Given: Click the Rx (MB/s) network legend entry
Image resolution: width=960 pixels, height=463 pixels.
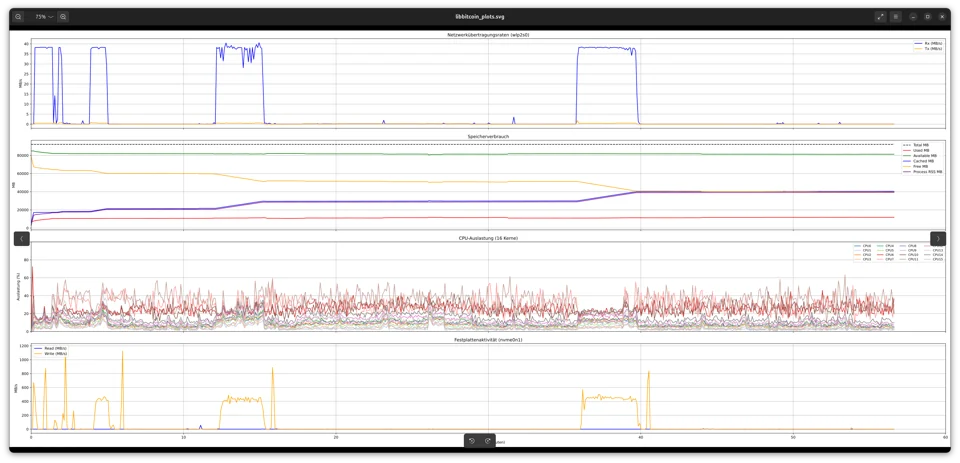Looking at the screenshot, I should coord(927,43).
